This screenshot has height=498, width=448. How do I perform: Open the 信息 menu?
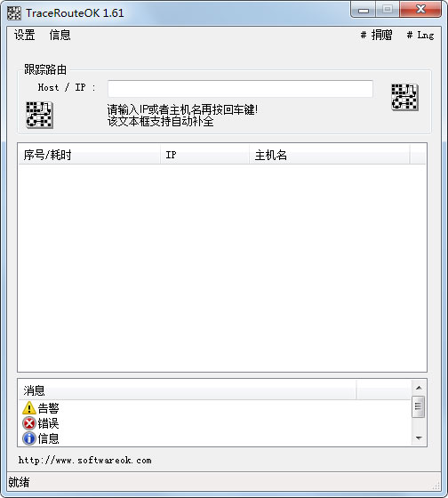pos(60,35)
